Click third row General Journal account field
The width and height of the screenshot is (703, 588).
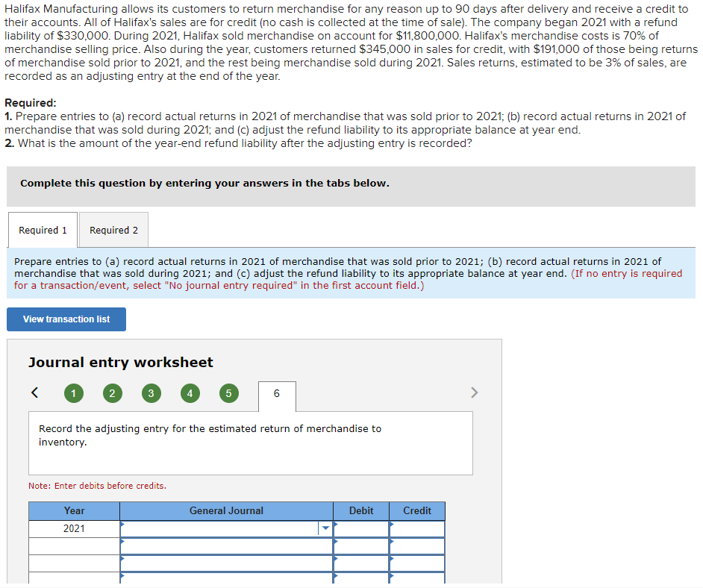click(x=226, y=563)
